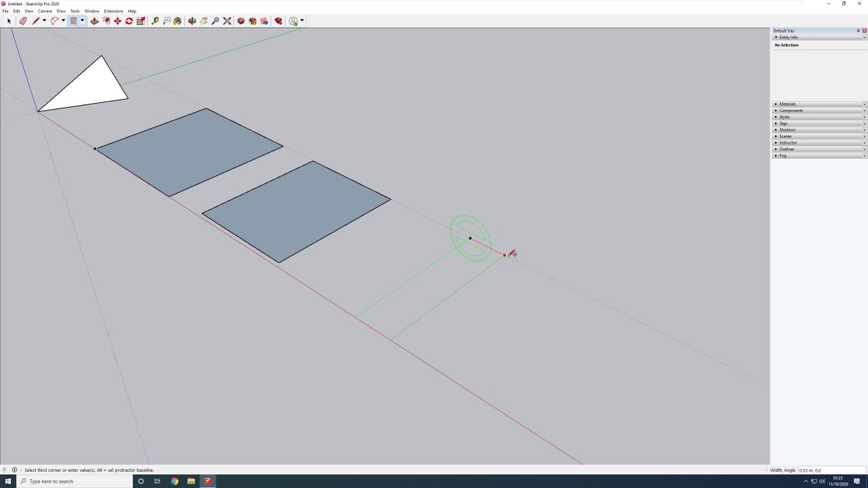Screen dimensions: 868x488
Task: Activate the Orbit tool
Action: point(193,21)
